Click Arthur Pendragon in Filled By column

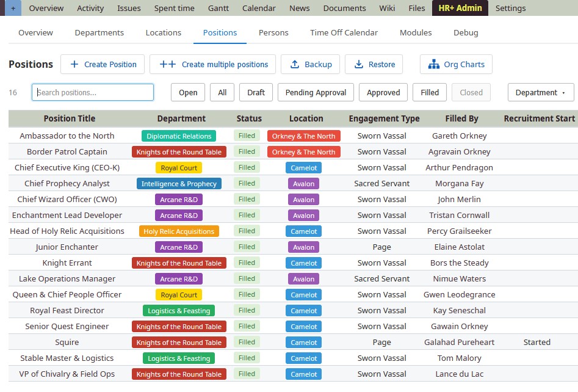tap(459, 167)
